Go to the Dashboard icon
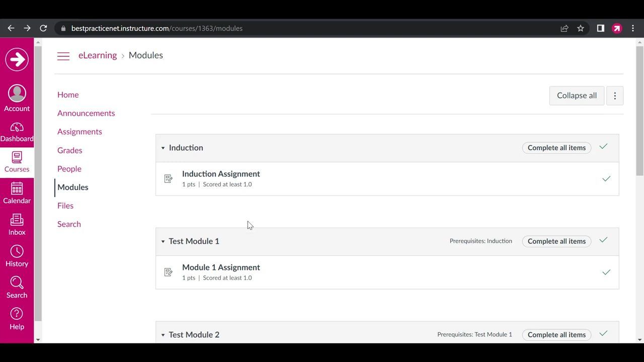The height and width of the screenshot is (362, 644). click(x=17, y=128)
